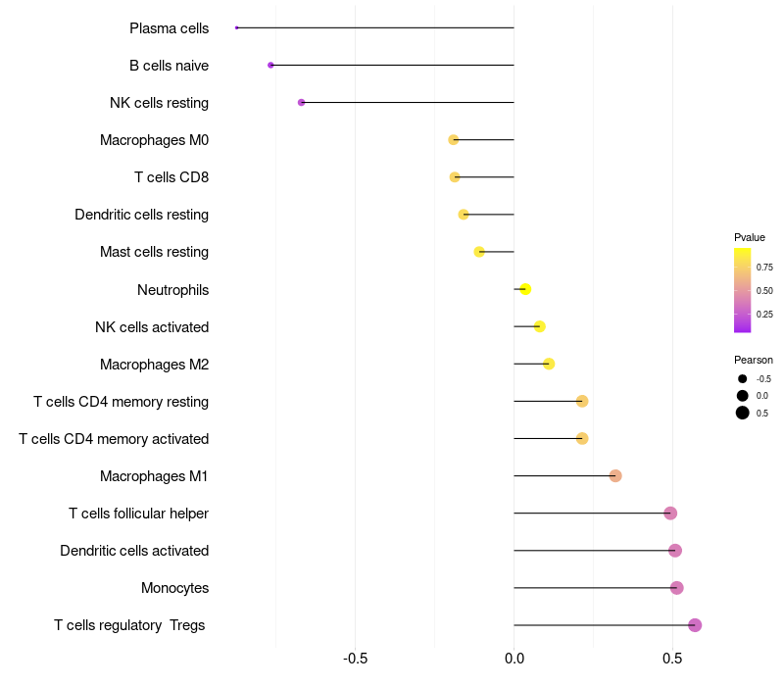Select the T cells CD8 data point

455,177
